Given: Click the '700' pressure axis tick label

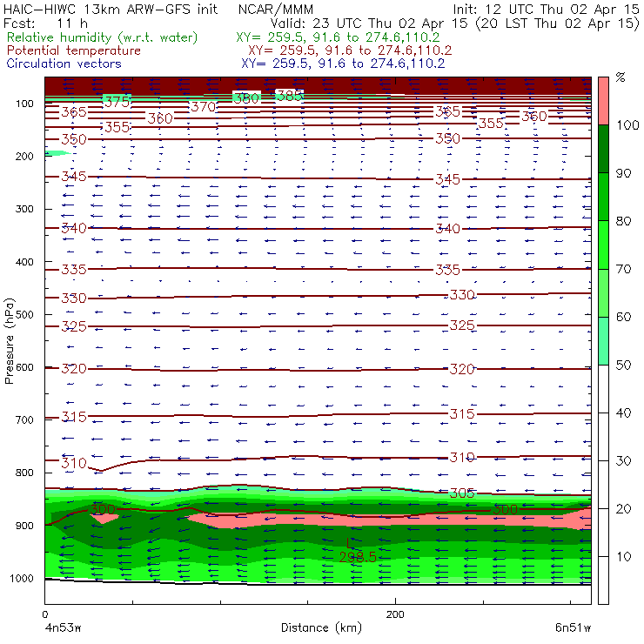Looking at the screenshot, I should click(24, 419).
